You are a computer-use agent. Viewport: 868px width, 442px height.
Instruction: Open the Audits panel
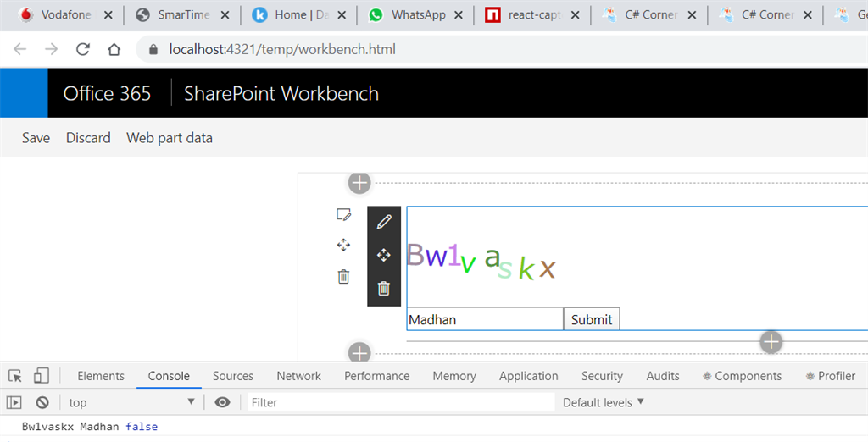(663, 376)
